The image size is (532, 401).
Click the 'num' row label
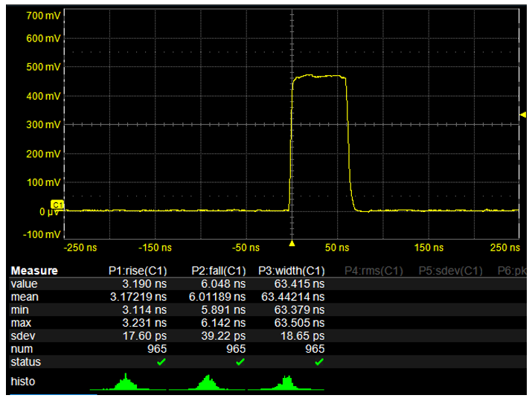pyautogui.click(x=22, y=349)
